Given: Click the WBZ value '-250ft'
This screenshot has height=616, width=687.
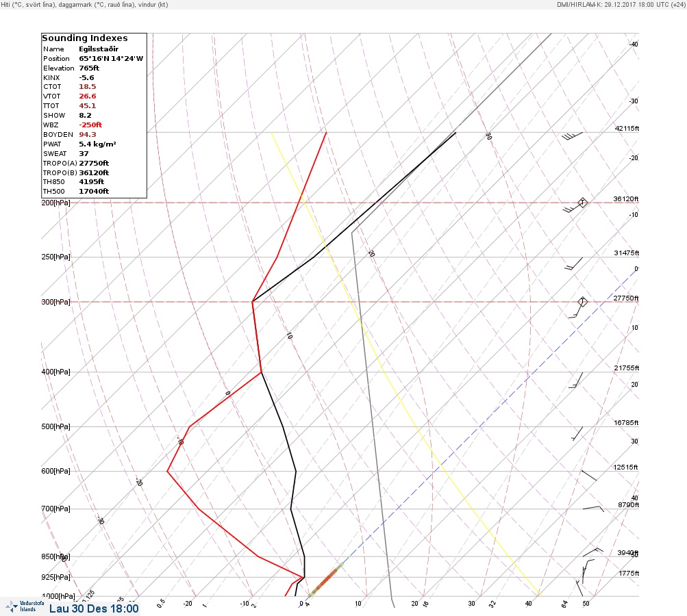Looking at the screenshot, I should pos(90,125).
